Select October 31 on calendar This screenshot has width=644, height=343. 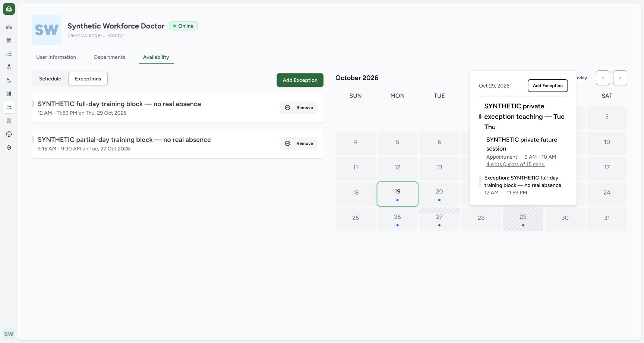tap(607, 219)
